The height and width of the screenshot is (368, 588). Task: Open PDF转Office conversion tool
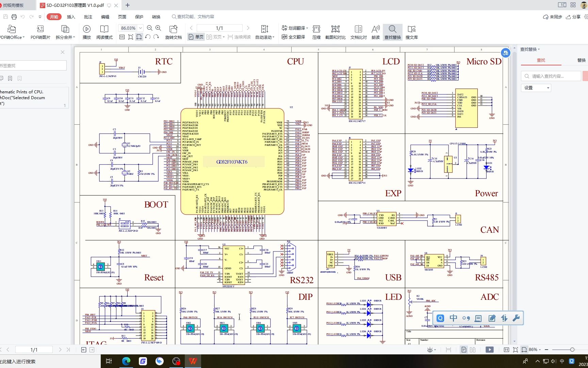click(x=12, y=32)
